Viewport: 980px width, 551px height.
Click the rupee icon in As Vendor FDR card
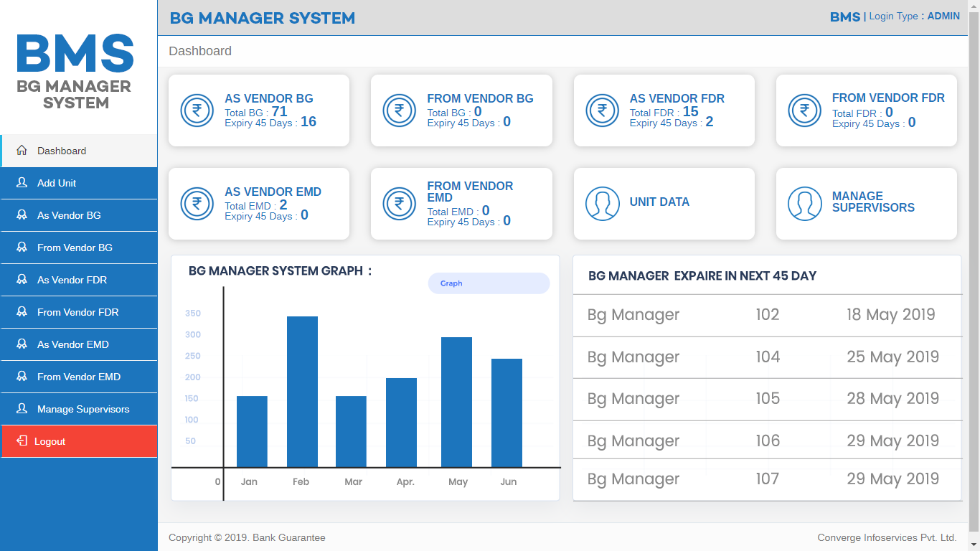(x=602, y=110)
